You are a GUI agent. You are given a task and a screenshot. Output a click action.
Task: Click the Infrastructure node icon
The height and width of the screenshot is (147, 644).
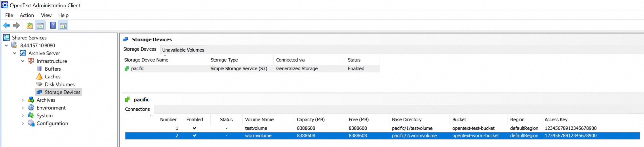pyautogui.click(x=31, y=61)
